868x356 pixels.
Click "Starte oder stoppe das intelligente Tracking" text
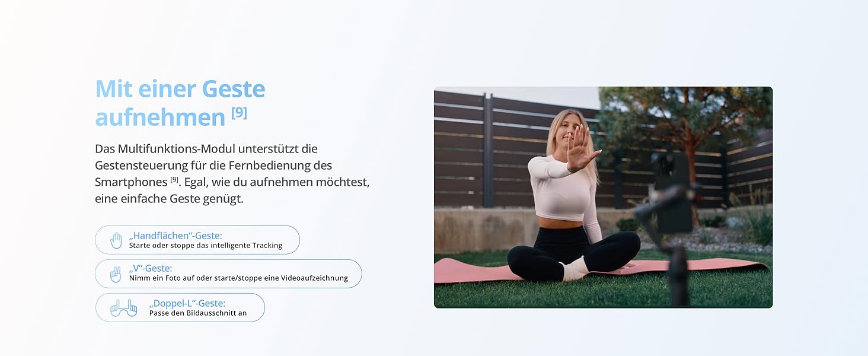tap(205, 246)
